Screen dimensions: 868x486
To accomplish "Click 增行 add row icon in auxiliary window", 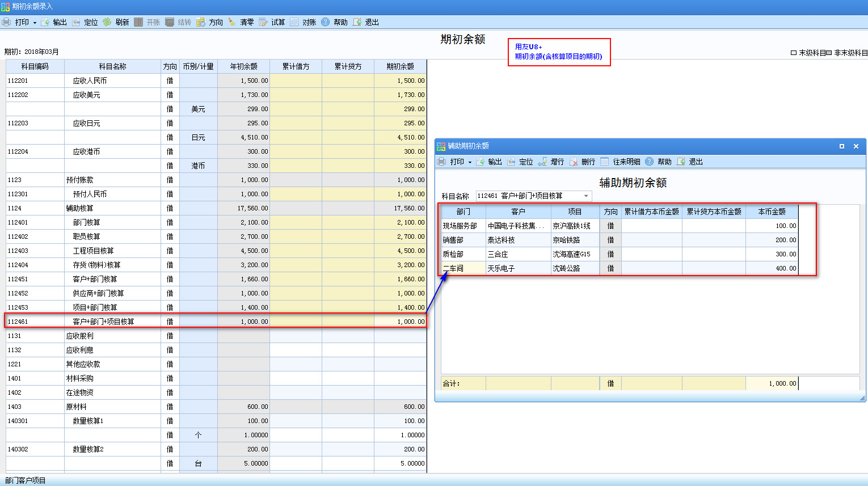I will click(x=542, y=162).
